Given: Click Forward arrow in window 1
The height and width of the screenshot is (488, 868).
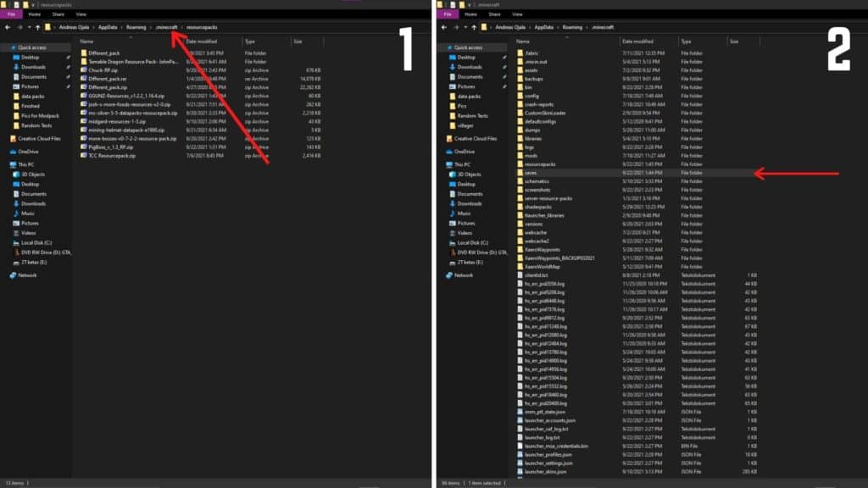Looking at the screenshot, I should pos(19,27).
